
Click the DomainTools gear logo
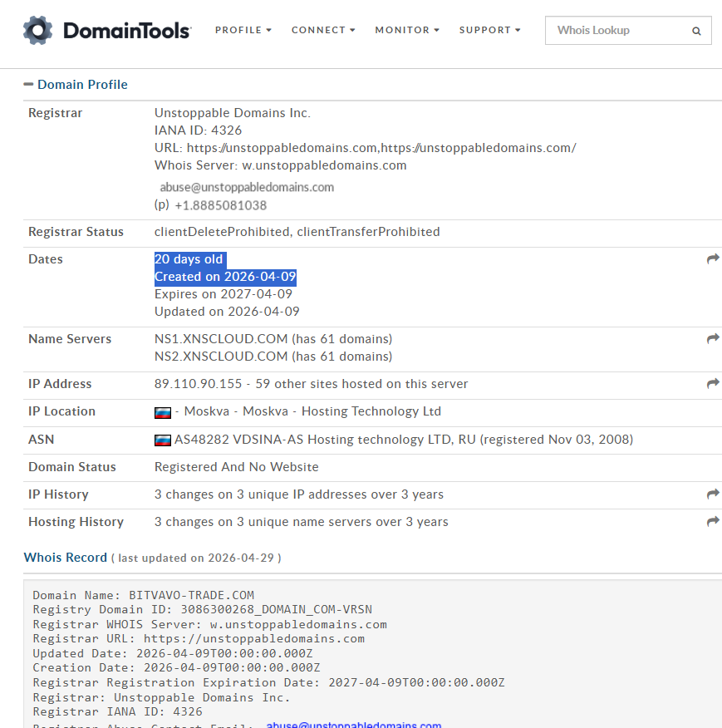tap(38, 31)
